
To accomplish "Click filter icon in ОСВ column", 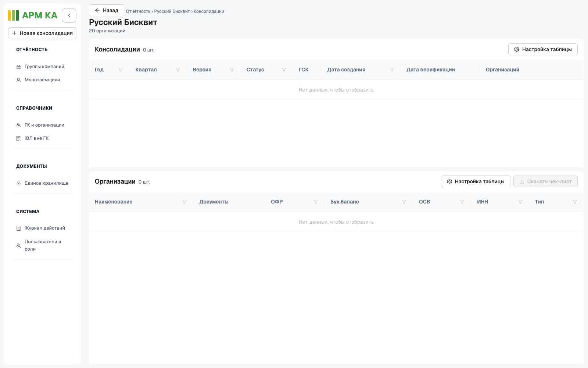I will click(x=462, y=202).
